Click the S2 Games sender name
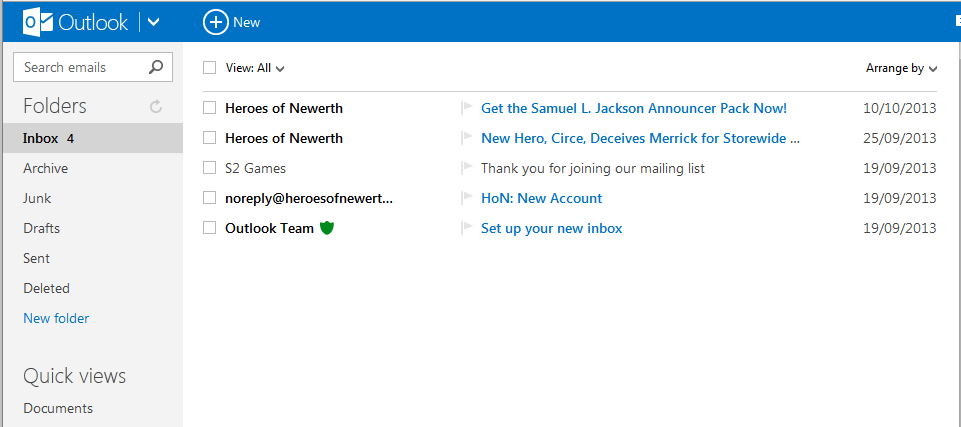The height and width of the screenshot is (427, 961). click(256, 168)
